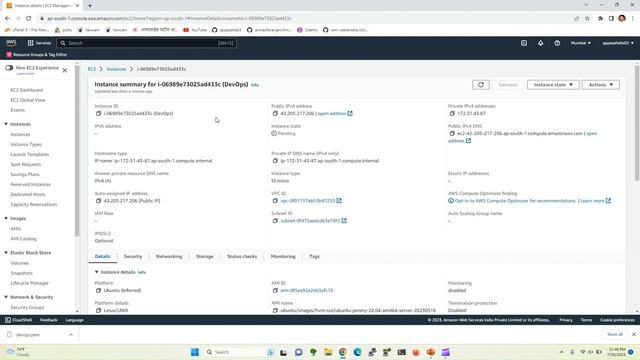This screenshot has height=360, width=640.
Task: Open devops.pem download options arrow
Action: (x=71, y=335)
